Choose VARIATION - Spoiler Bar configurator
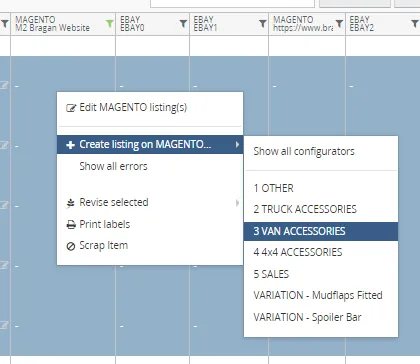This screenshot has width=420, height=364. click(321, 317)
